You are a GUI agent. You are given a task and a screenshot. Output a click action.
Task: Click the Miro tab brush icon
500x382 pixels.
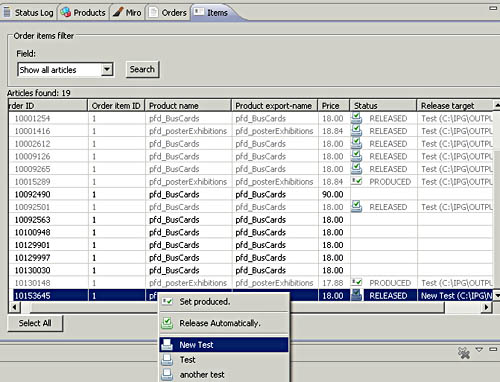118,12
